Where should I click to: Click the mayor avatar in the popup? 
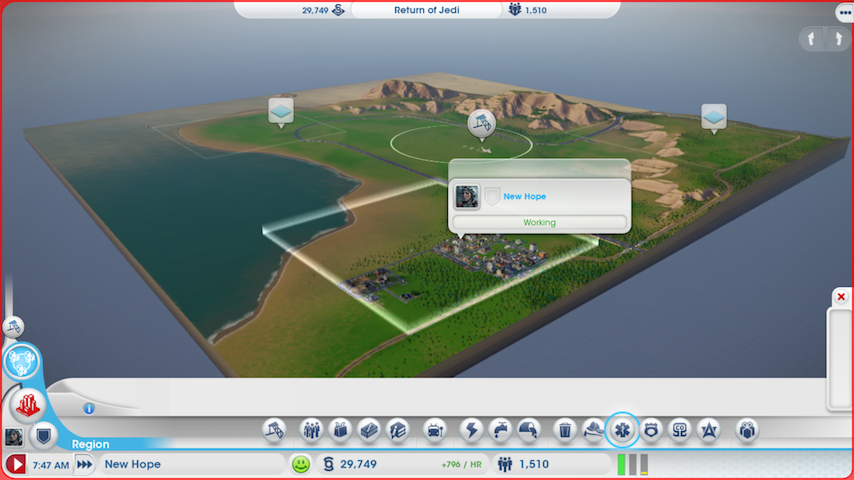click(x=467, y=197)
